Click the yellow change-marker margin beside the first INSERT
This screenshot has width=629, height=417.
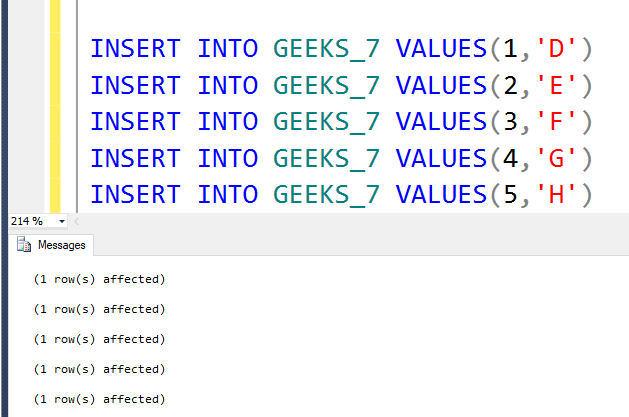tap(55, 47)
